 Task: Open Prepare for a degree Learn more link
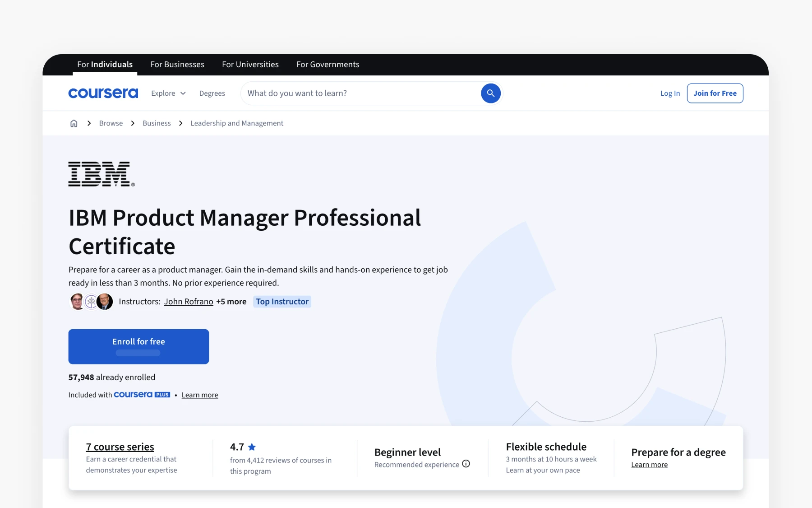(650, 465)
